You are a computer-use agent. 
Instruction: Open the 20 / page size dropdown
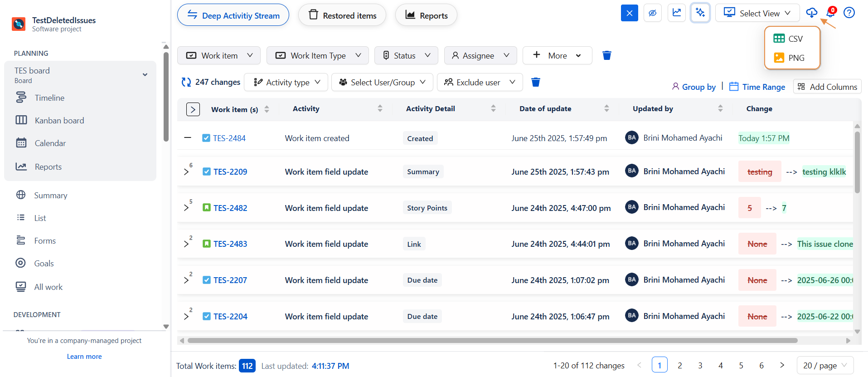tap(824, 365)
